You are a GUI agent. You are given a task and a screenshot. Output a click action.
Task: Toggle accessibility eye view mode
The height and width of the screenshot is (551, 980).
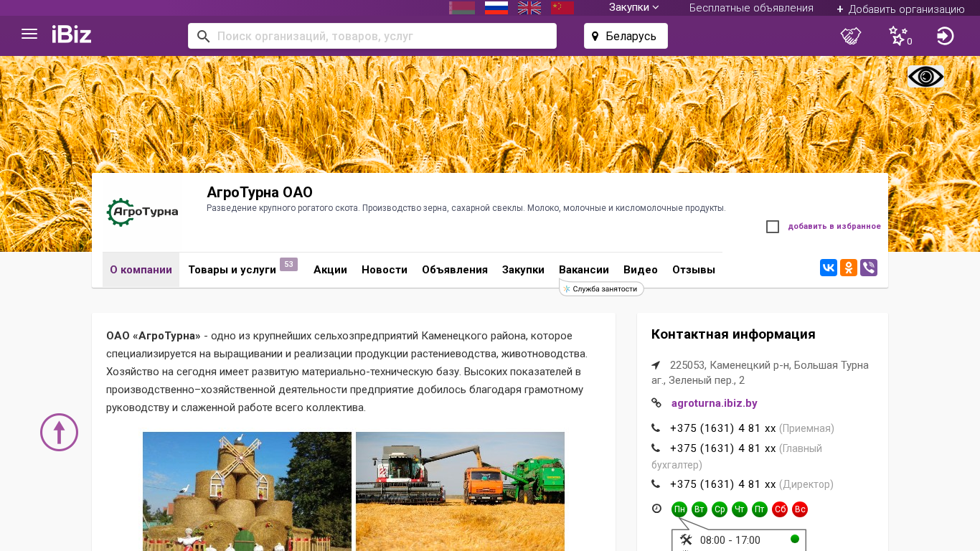(925, 77)
